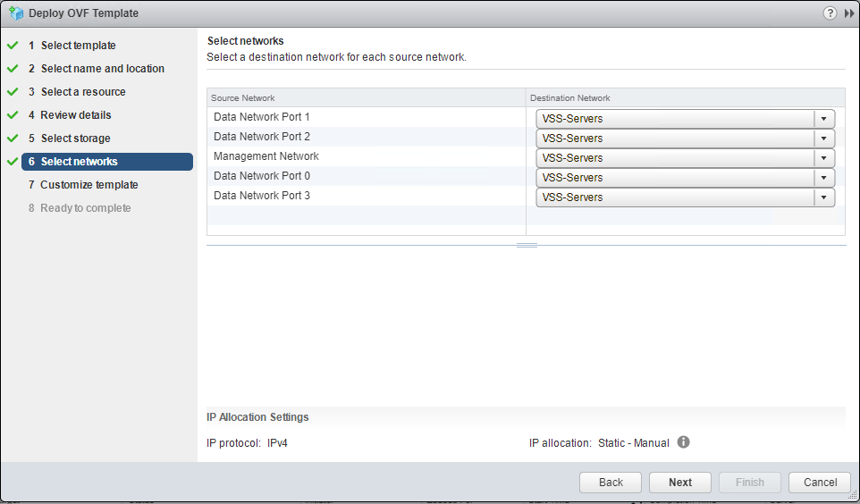860x504 pixels.
Task: Go to step 2 Select name and location
Action: click(102, 69)
